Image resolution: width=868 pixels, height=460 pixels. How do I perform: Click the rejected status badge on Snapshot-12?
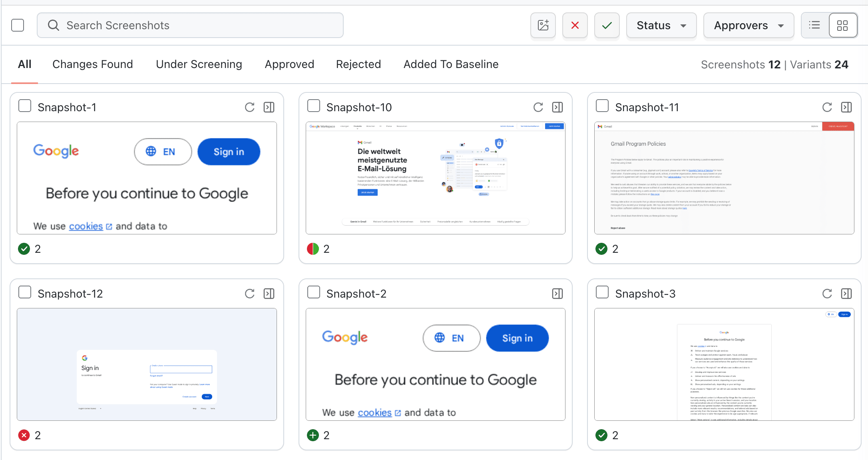tap(24, 435)
